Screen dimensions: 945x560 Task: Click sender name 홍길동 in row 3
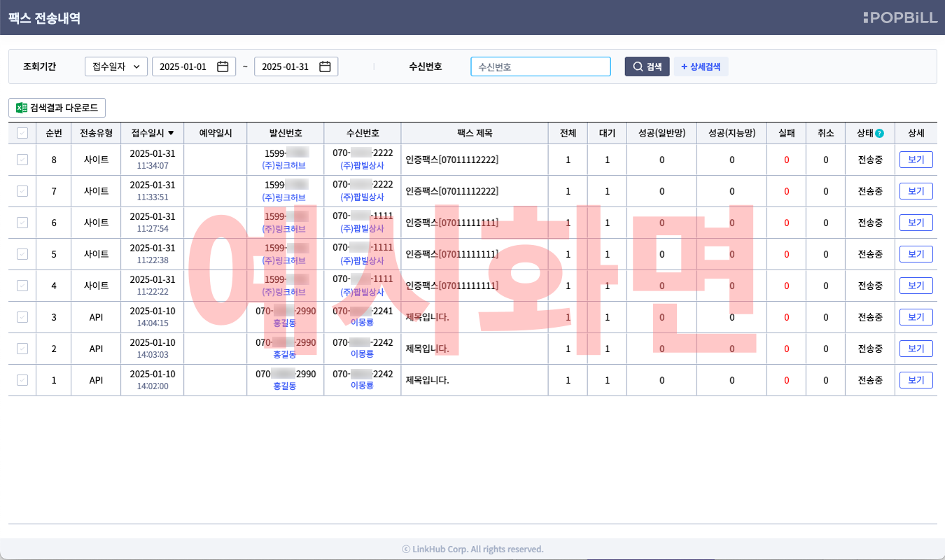click(x=285, y=323)
